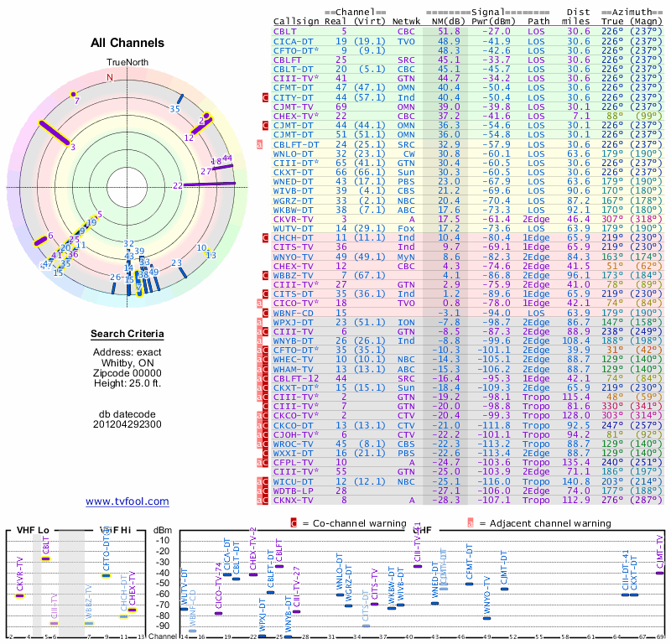Select the WNYO-TV callsign in the station table
The image size is (671, 644).
click(294, 257)
